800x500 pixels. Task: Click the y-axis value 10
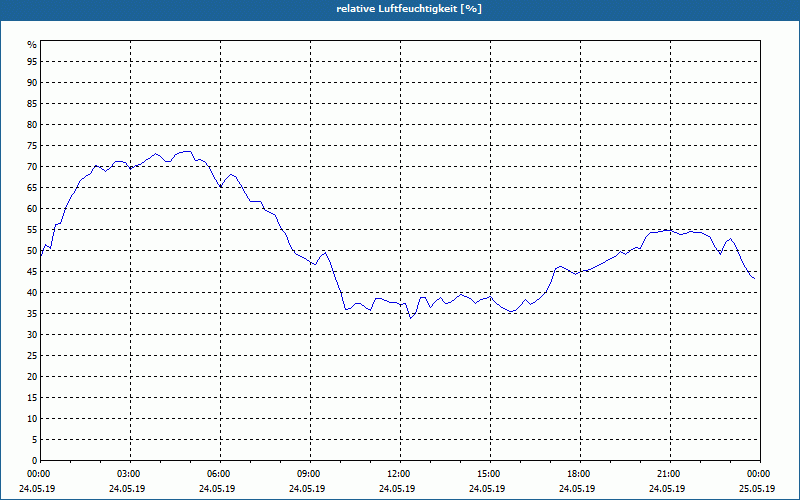pos(32,419)
